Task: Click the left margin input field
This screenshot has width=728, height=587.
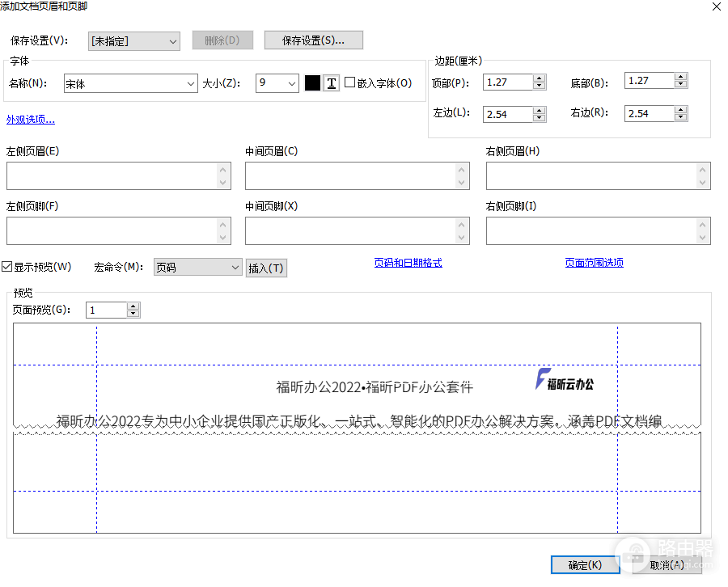Action: pos(508,114)
